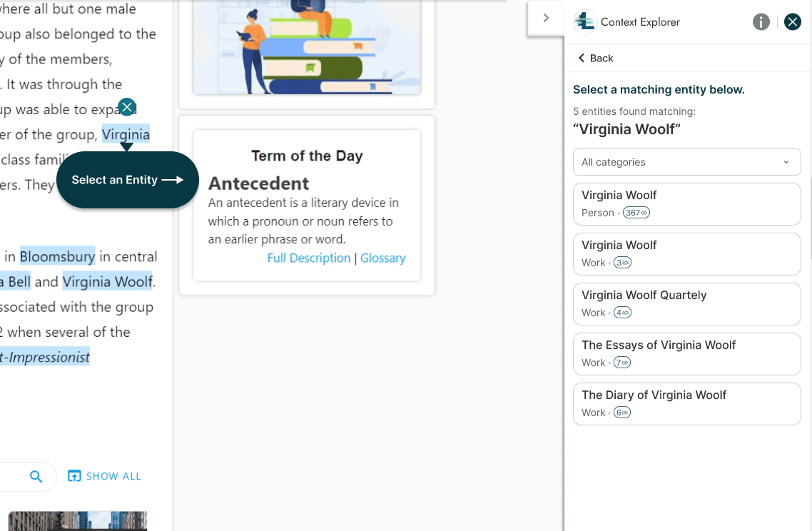Screen dimensions: 812x531
Task: Open the Glossary link
Action: tap(382, 258)
